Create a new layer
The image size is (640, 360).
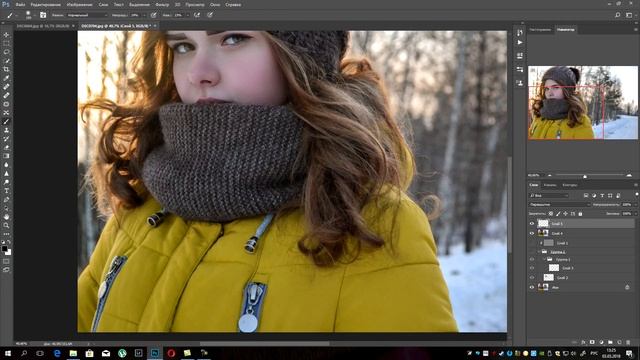pyautogui.click(x=619, y=342)
